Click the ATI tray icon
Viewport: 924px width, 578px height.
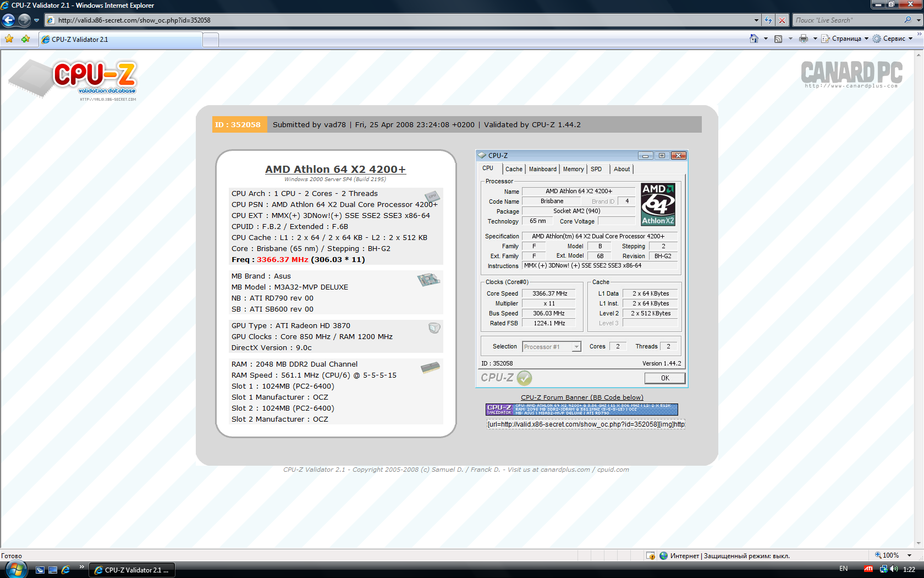coord(868,569)
